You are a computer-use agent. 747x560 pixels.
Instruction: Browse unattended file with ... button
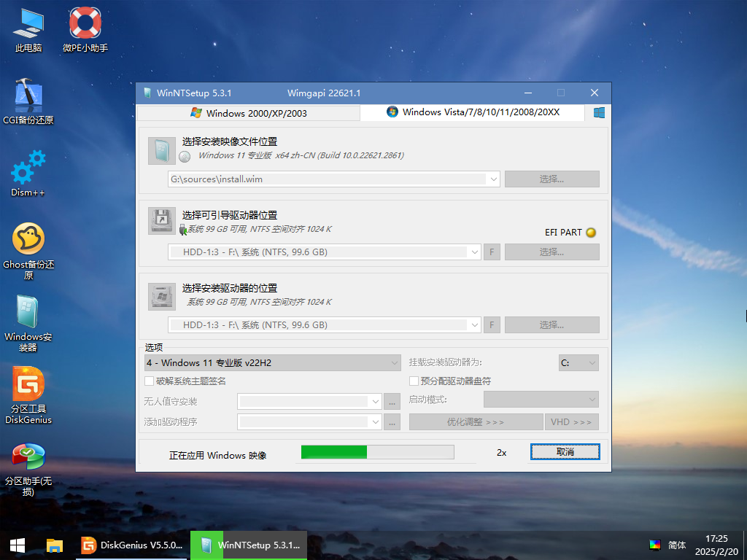[392, 402]
